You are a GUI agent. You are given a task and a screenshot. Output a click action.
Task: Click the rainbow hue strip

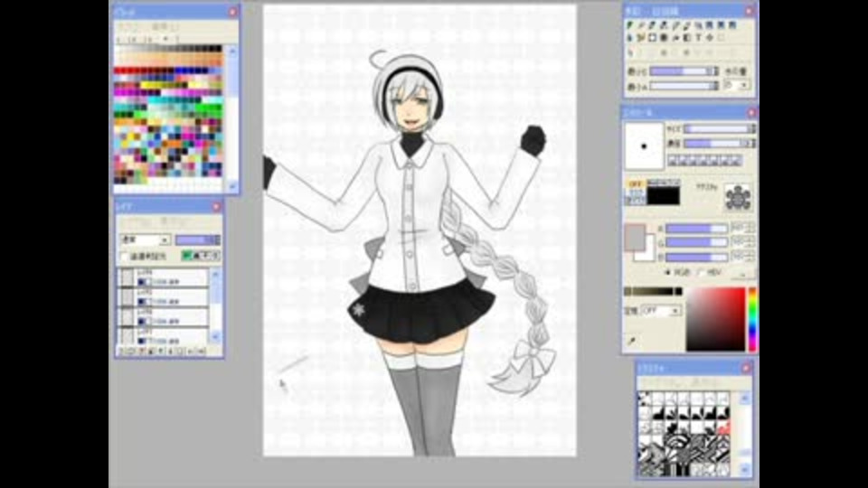point(752,319)
